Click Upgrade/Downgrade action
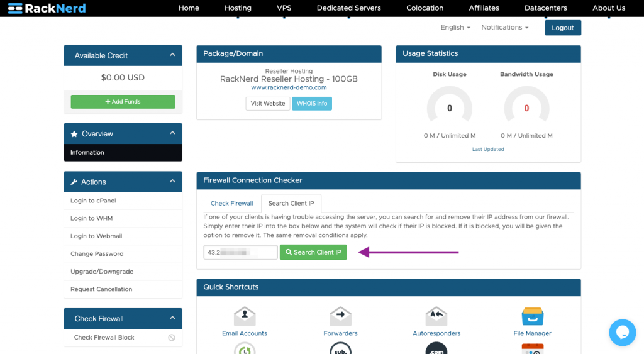Viewport: 644px width, 354px height. 123,271
